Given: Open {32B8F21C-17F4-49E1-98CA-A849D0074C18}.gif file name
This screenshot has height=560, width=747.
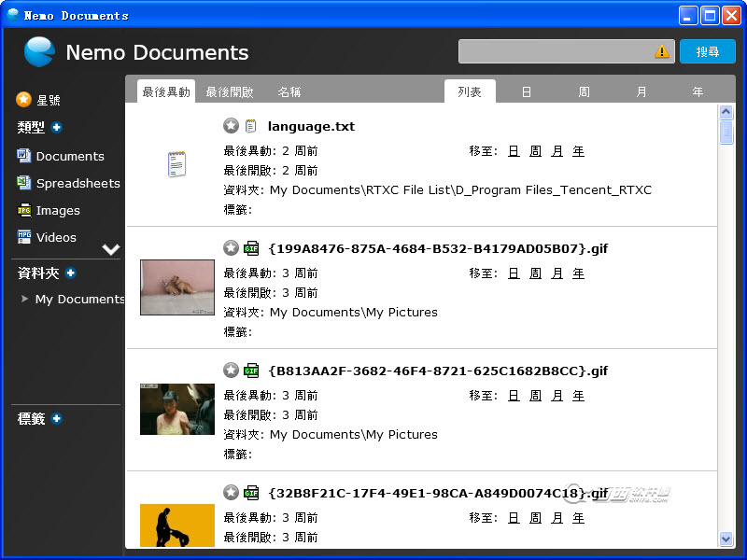Looking at the screenshot, I should point(438,493).
